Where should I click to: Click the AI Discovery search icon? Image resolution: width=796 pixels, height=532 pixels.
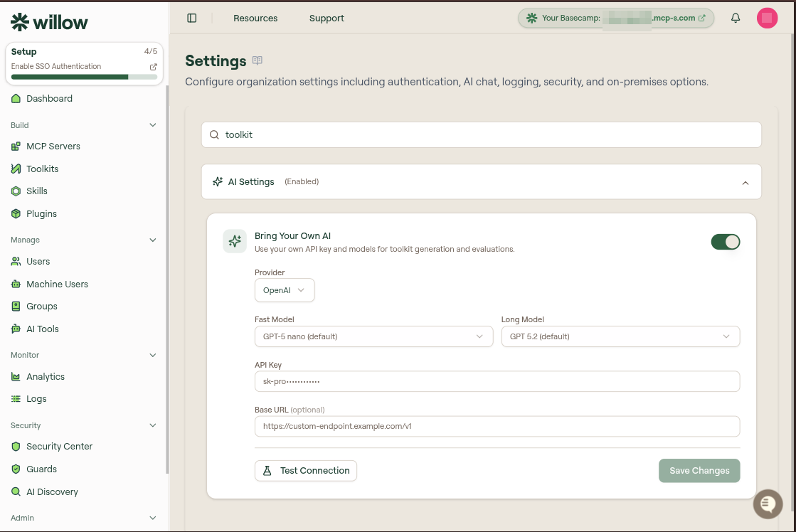click(x=16, y=491)
